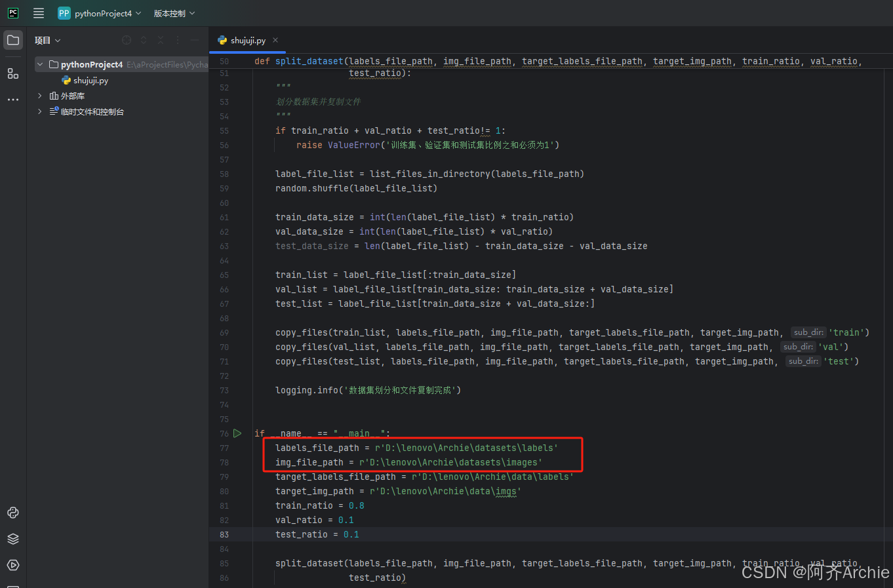Collapse all nodes via the Project toolbar icon
The width and height of the screenshot is (893, 588).
click(161, 40)
